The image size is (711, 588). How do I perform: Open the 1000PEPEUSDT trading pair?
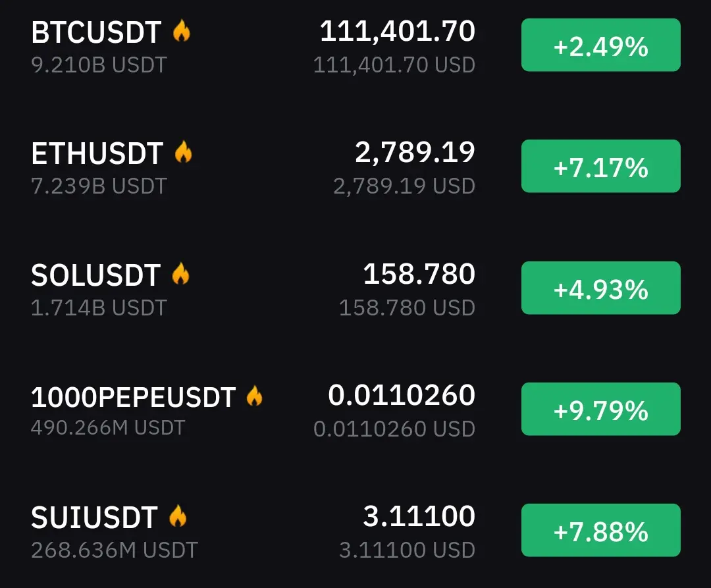tap(133, 396)
